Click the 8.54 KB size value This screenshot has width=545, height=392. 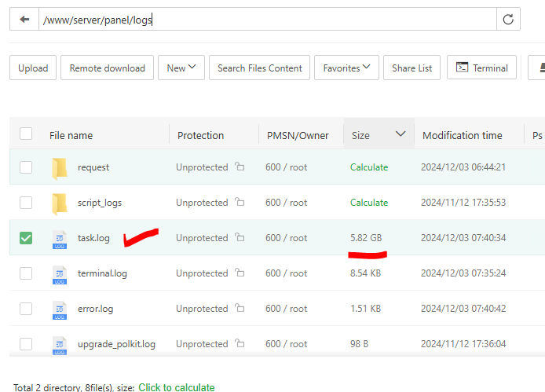point(365,273)
